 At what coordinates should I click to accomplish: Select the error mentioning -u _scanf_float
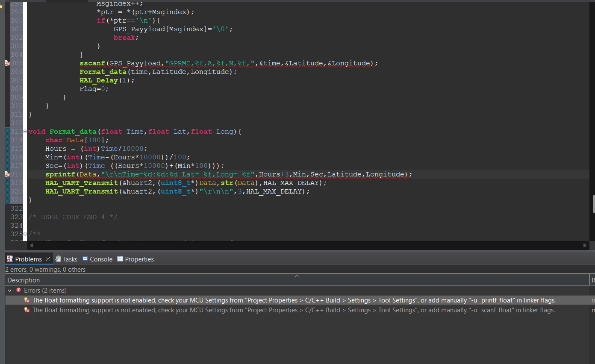tap(297, 310)
